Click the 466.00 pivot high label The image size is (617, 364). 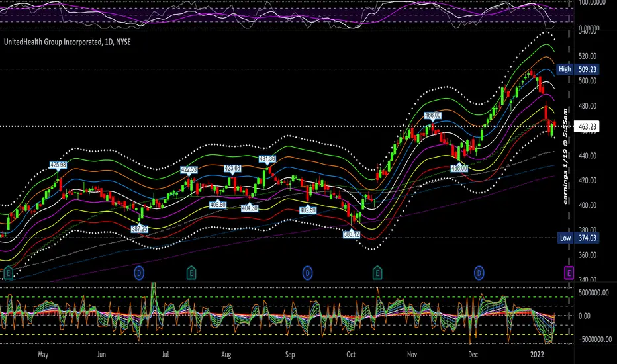pyautogui.click(x=432, y=115)
